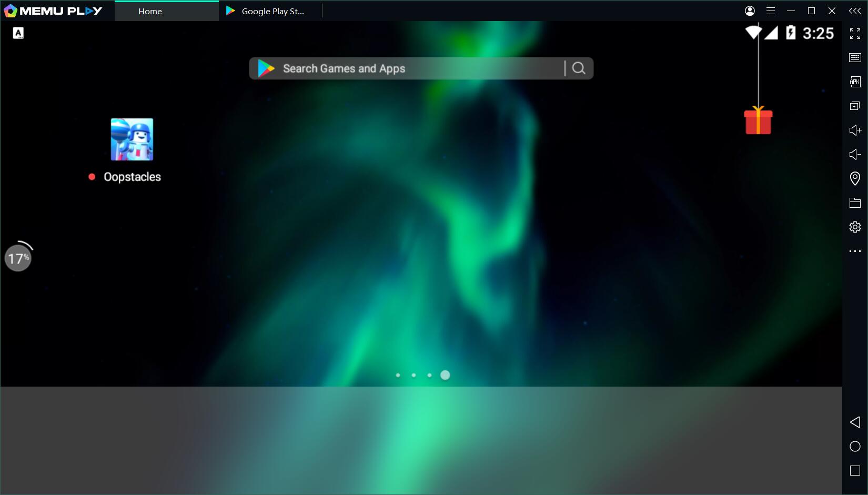Open the Oopstacles game app
The width and height of the screenshot is (868, 495).
tap(132, 139)
